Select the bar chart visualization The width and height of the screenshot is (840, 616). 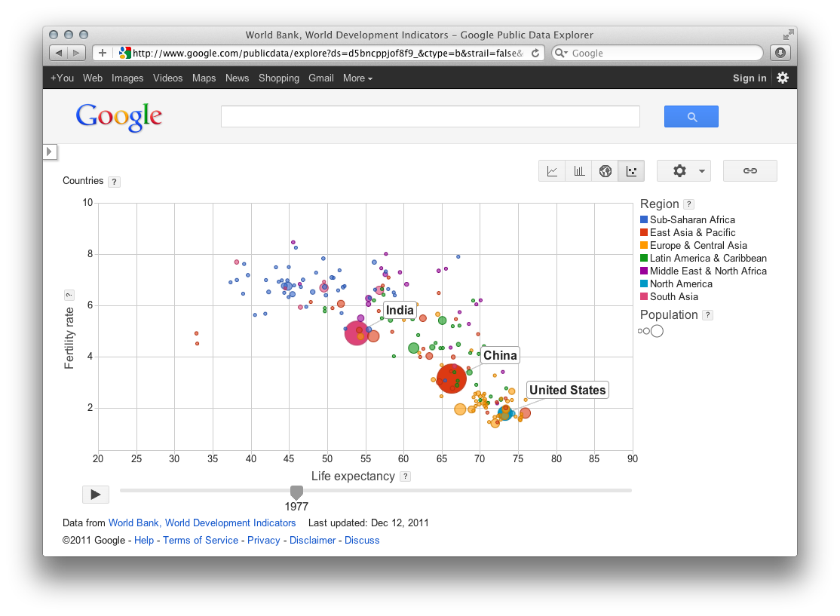[x=578, y=170]
